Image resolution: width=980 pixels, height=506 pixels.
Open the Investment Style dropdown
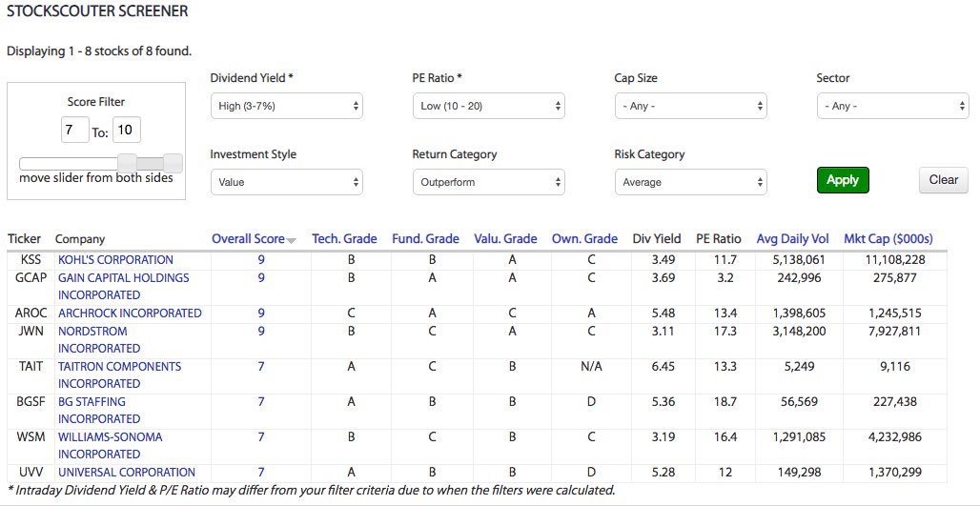tap(286, 182)
